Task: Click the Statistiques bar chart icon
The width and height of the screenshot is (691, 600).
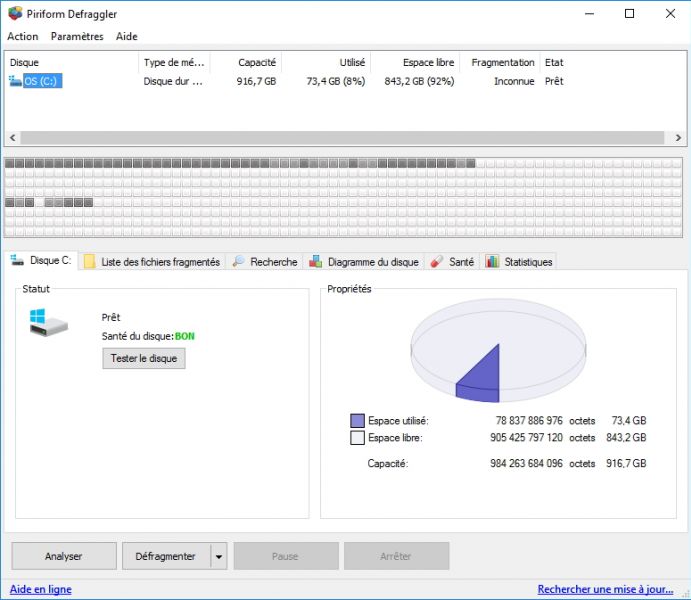Action: click(492, 261)
